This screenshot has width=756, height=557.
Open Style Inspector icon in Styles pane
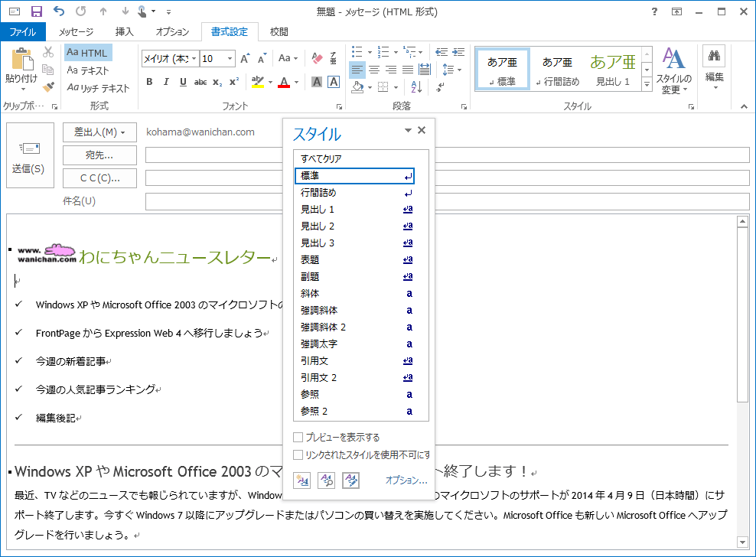327,480
